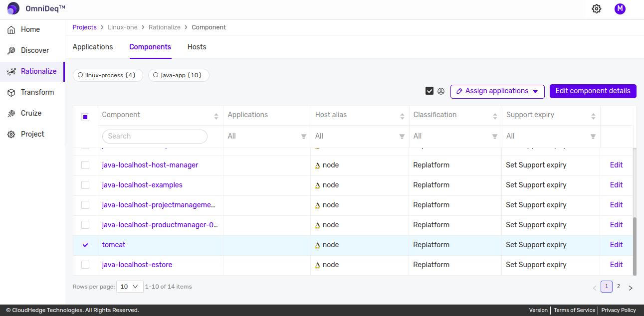
Task: Check the java-localhost-productmanager row checkbox
Action: 85,225
